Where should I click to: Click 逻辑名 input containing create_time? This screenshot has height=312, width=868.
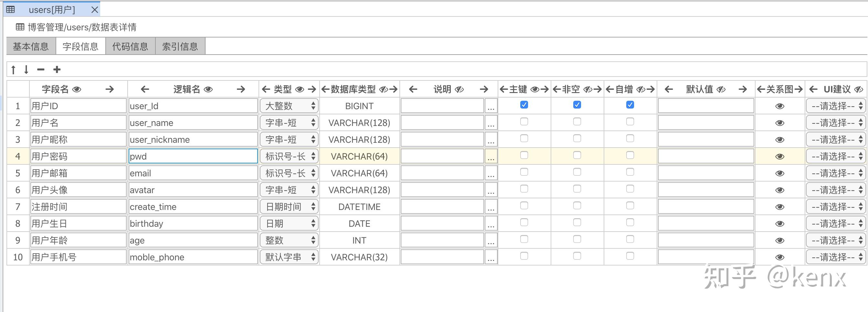pyautogui.click(x=193, y=207)
